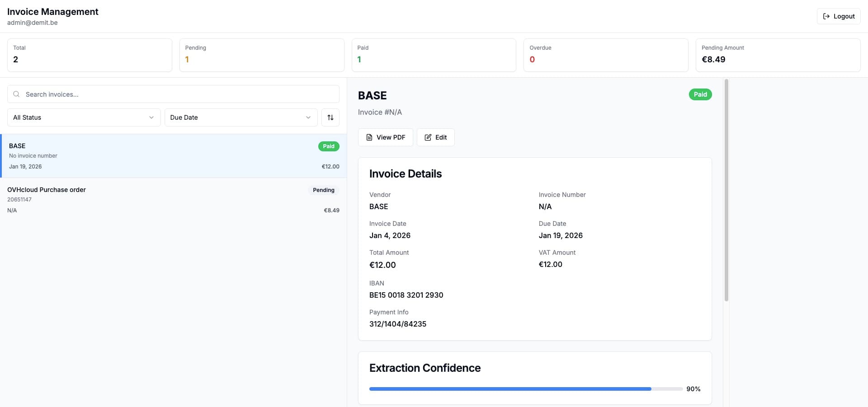Select the OVHcloud Purchase order invoice
Screen dimensions: 868x407
[172, 199]
